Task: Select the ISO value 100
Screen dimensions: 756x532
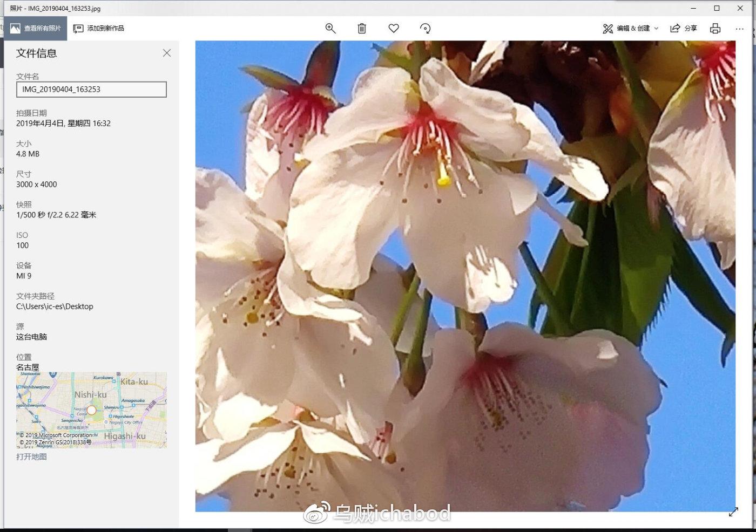Action: 22,245
